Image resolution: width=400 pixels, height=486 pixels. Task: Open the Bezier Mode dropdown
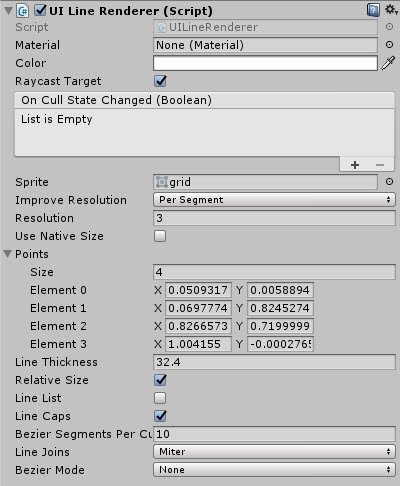(x=274, y=470)
